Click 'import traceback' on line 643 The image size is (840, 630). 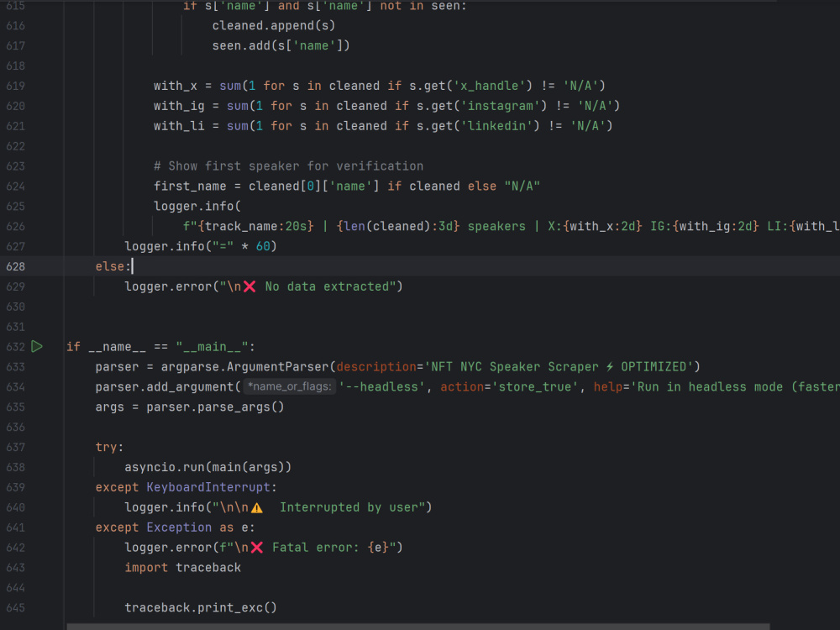tap(182, 568)
